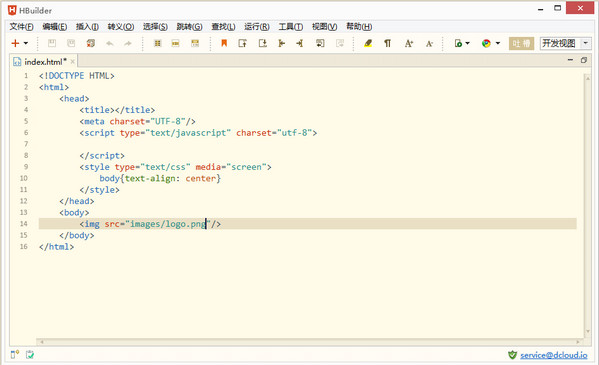Open the dropdown arrow beside the plus button

(x=26, y=43)
